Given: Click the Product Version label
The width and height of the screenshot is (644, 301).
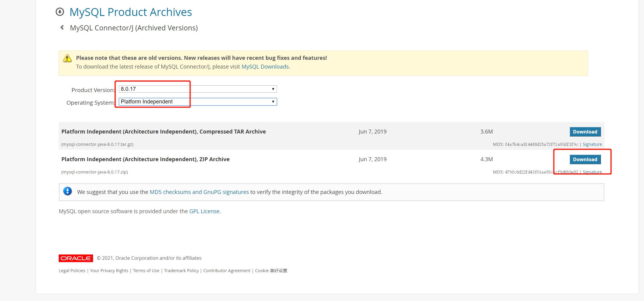Looking at the screenshot, I should tap(93, 90).
